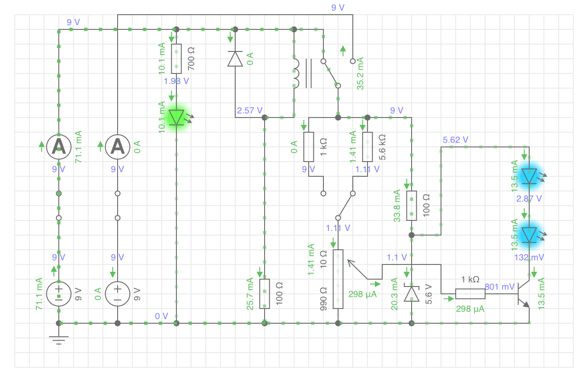Select the 5.6 V Zener diode
This screenshot has height=382, width=588.
pyautogui.click(x=412, y=293)
